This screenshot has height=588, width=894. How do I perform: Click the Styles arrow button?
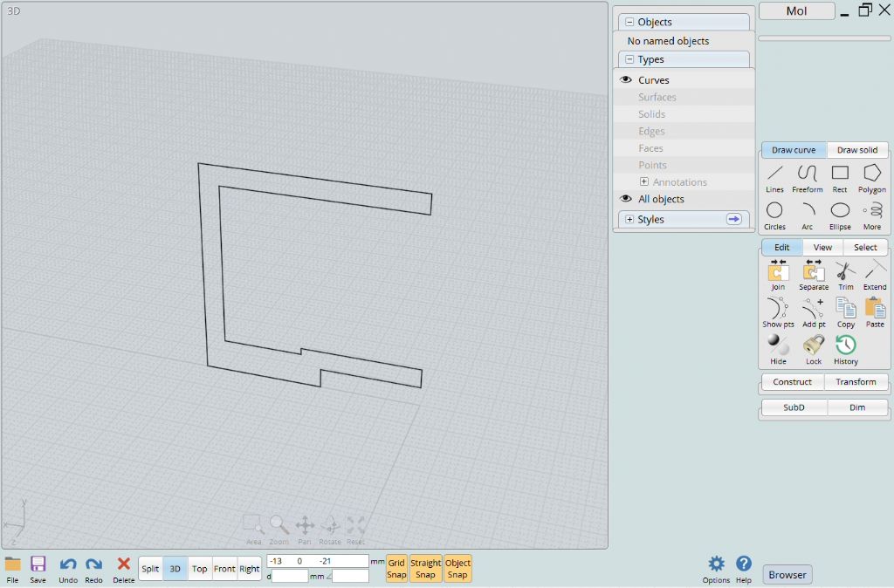point(733,219)
